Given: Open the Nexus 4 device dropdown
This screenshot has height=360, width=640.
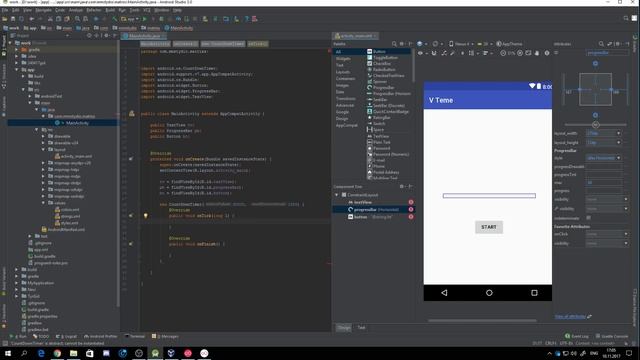Looking at the screenshot, I should coord(462,44).
